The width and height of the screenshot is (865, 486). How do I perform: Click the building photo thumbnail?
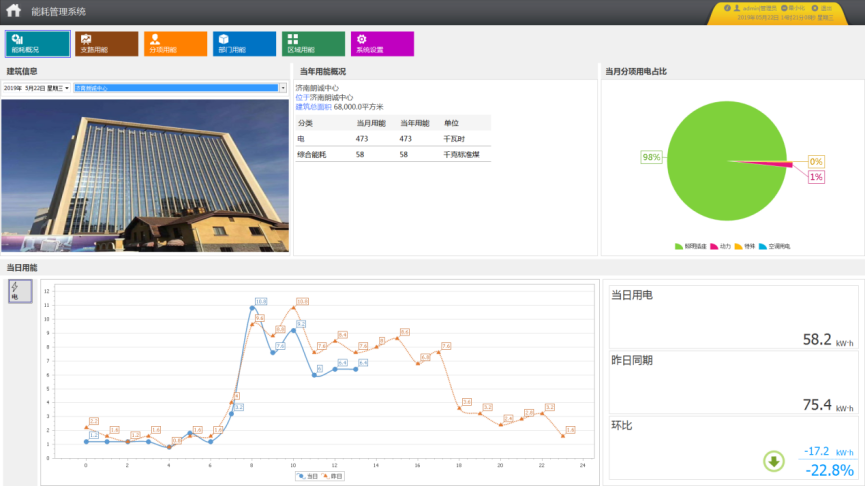(145, 174)
